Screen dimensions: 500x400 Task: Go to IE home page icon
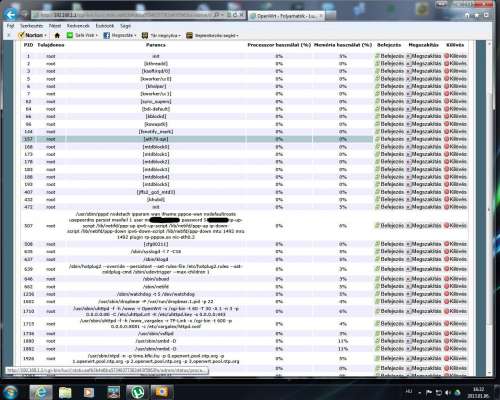pyautogui.click(x=467, y=15)
